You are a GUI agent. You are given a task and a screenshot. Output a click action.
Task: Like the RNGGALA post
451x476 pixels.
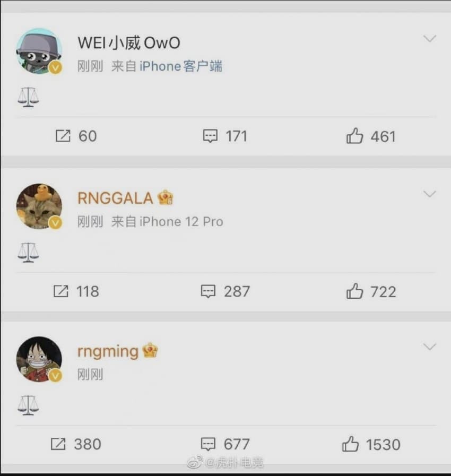(371, 291)
